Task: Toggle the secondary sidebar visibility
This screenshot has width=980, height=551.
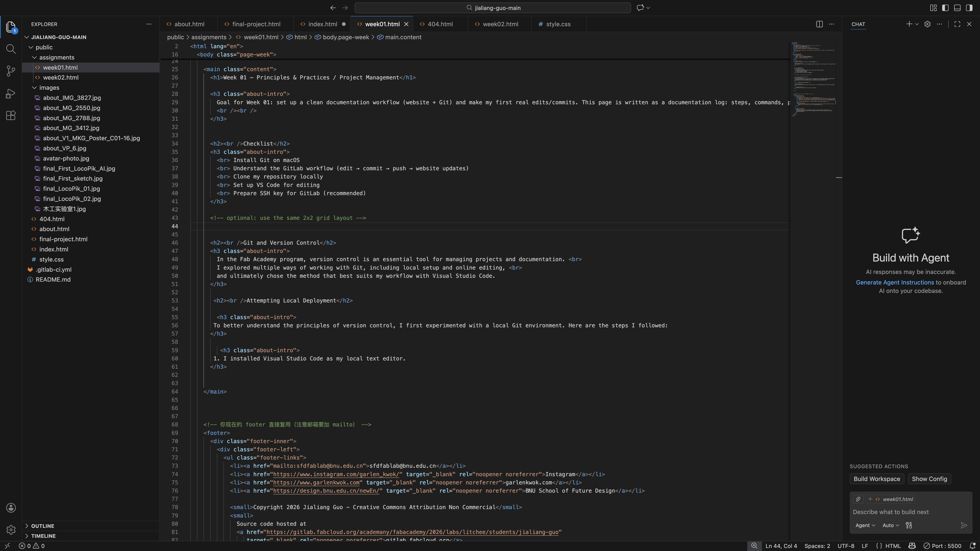Action: pos(969,8)
